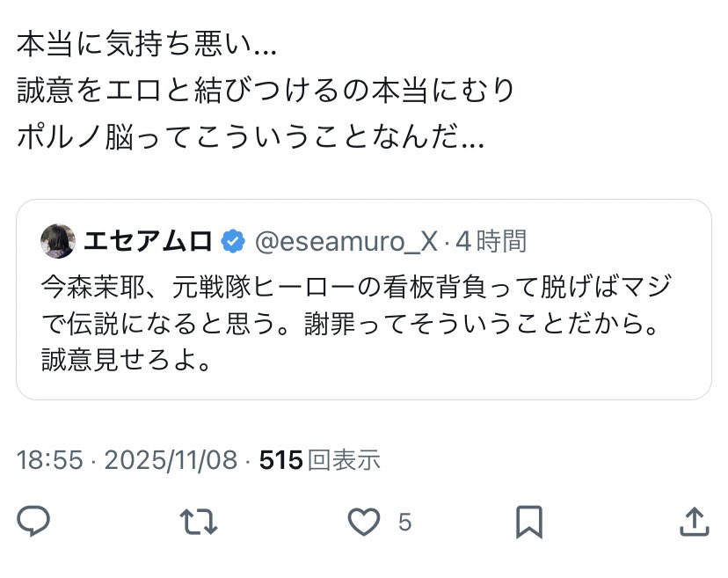This screenshot has height=578, width=728.
Task: Click the @eseamuro_X handle
Action: pyautogui.click(x=346, y=240)
